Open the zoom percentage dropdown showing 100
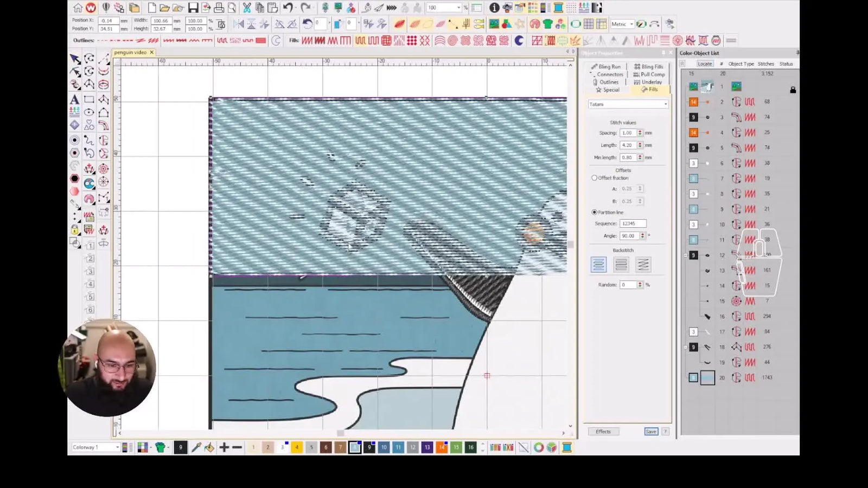The width and height of the screenshot is (868, 488). [x=459, y=8]
